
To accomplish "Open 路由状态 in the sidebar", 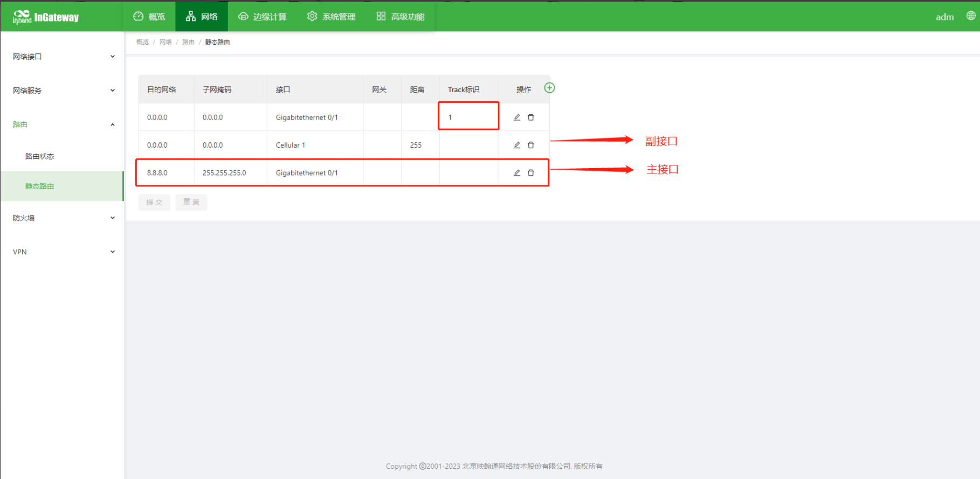I will point(40,156).
